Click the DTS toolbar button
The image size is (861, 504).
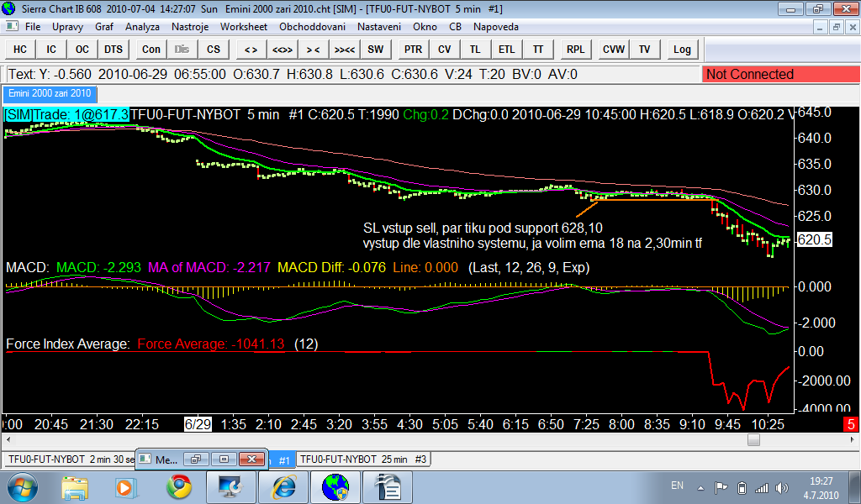114,50
